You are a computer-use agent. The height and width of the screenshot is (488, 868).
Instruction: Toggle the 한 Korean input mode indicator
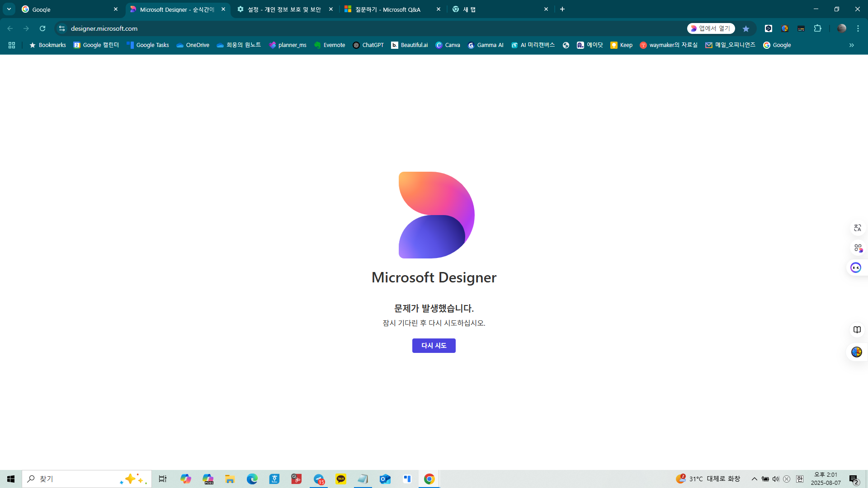point(800,479)
